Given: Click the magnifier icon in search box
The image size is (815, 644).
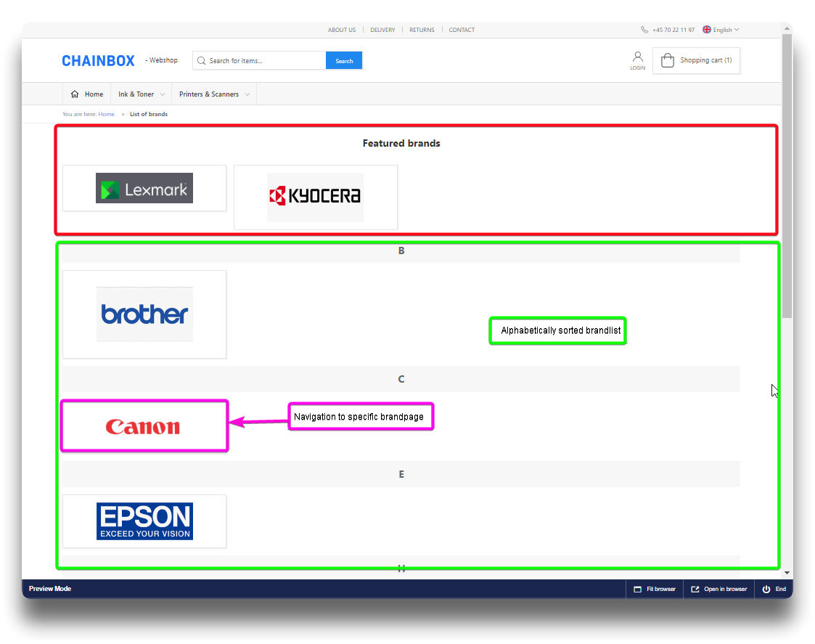Looking at the screenshot, I should click(202, 61).
